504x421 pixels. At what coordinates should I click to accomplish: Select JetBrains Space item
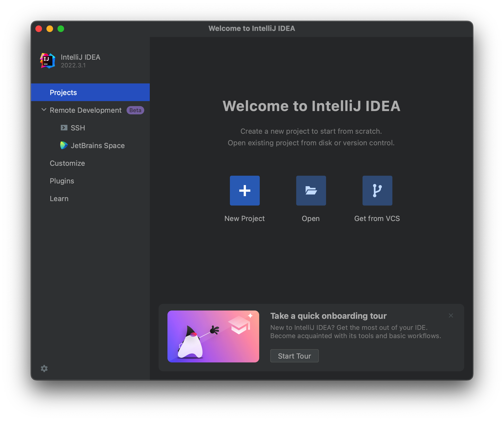pos(90,145)
